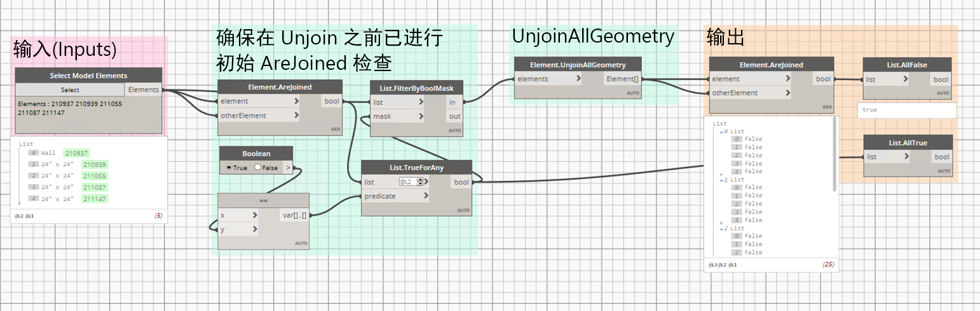Click the 'UnjoinAllGeometry' group title

(x=593, y=37)
